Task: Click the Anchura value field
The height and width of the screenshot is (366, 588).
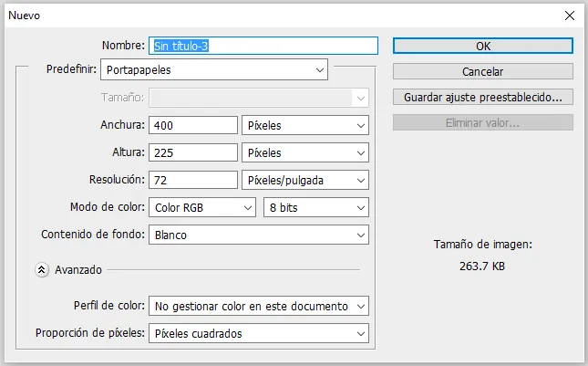Action: point(193,125)
